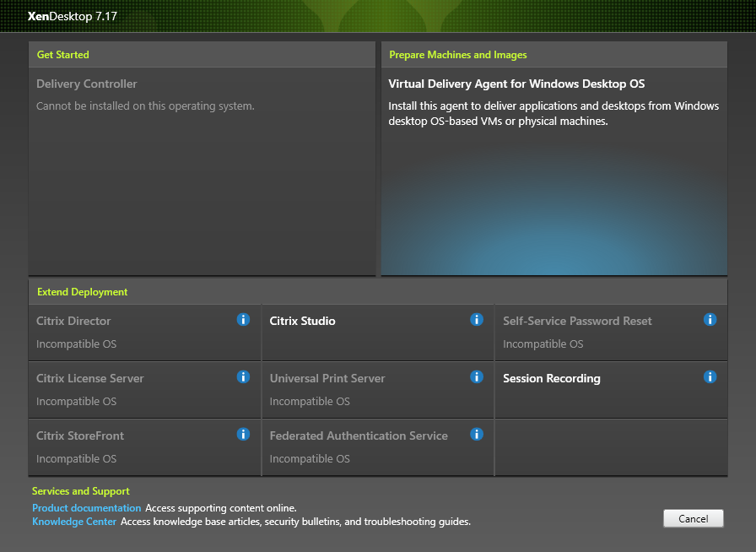Viewport: 756px width, 552px height.
Task: Choose the Citrix Studio install tile
Action: point(378,333)
